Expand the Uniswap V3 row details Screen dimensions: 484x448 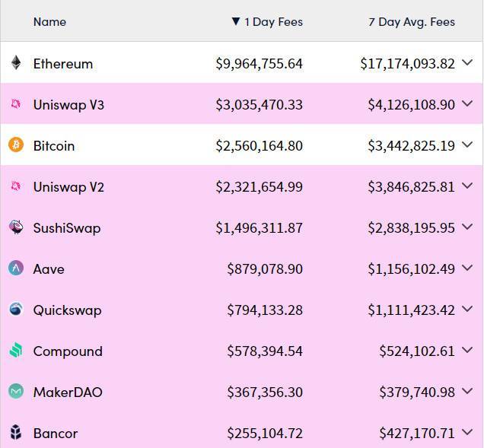coord(468,103)
